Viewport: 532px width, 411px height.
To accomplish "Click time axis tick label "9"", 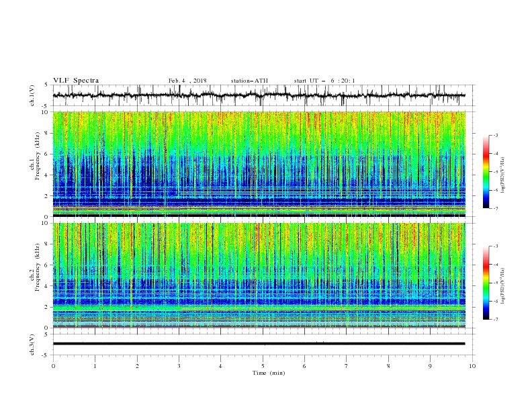I will [431, 366].
